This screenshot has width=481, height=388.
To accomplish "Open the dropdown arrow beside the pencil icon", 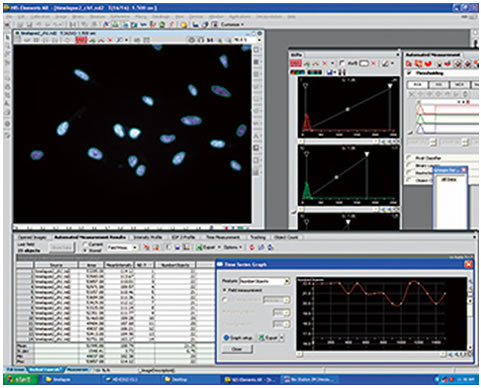I will (x=392, y=63).
